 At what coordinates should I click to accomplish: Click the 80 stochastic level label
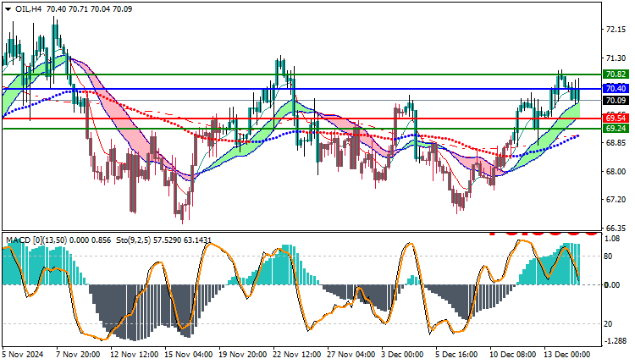tap(608, 256)
